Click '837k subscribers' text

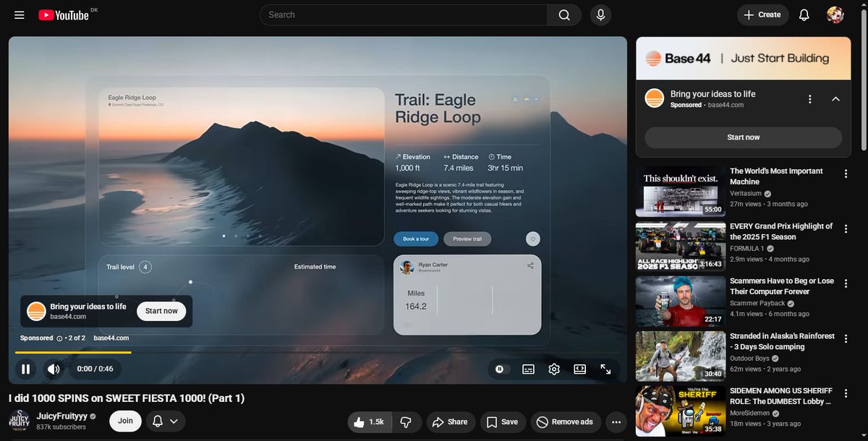click(x=61, y=427)
